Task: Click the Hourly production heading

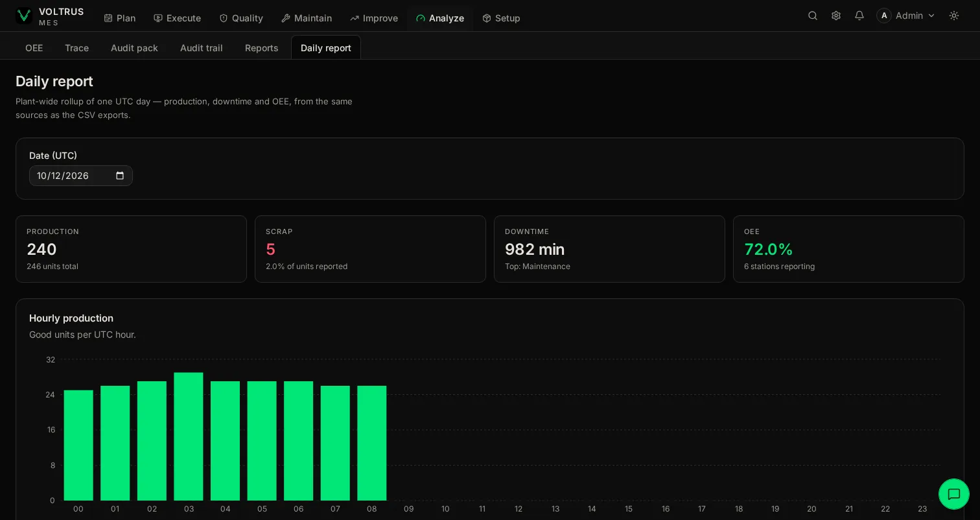Action: click(71, 318)
